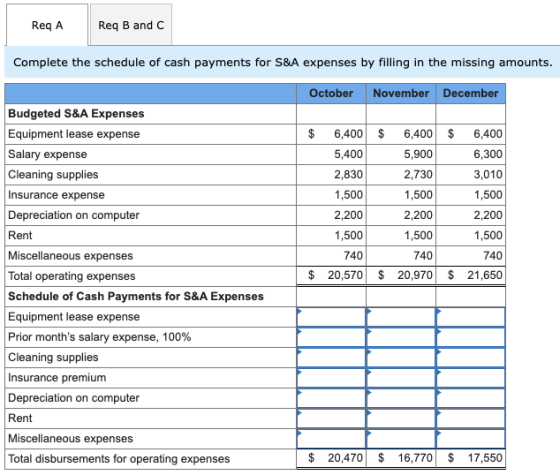Viewport: 560px width, 475px height.
Task: Click Prior month's salary expense, 100% label
Action: point(99,337)
